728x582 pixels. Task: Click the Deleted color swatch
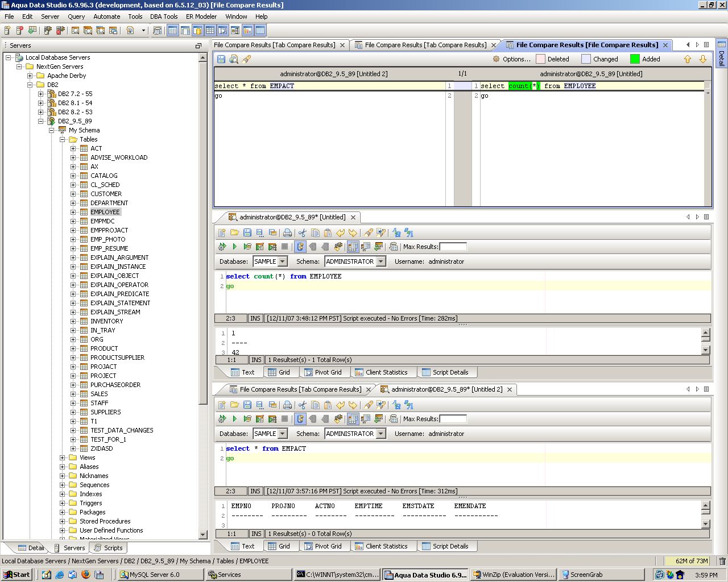[x=540, y=59]
